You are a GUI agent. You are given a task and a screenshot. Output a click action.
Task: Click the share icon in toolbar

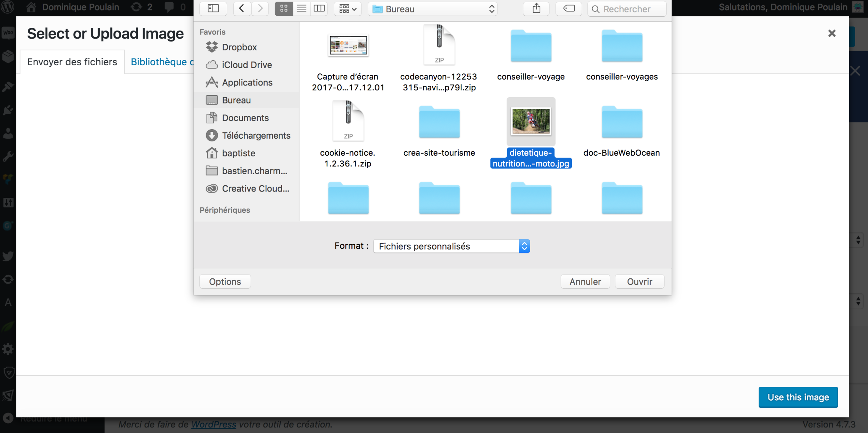(x=536, y=8)
